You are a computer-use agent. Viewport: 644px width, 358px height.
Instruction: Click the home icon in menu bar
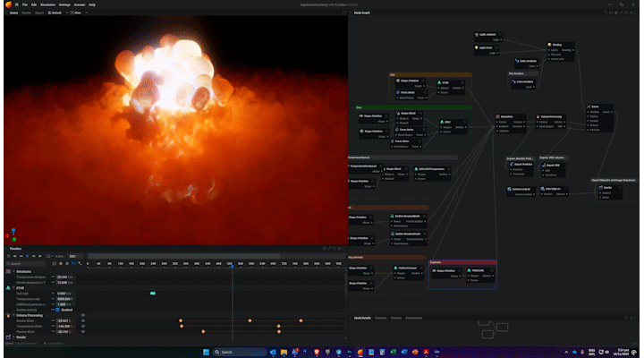15,4
